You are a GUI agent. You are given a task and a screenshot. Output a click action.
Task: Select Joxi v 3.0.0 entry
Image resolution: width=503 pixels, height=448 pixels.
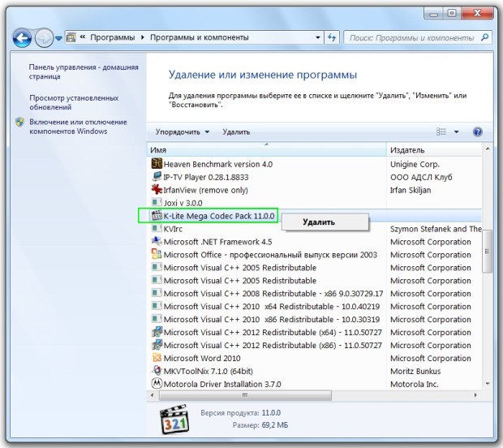point(183,203)
